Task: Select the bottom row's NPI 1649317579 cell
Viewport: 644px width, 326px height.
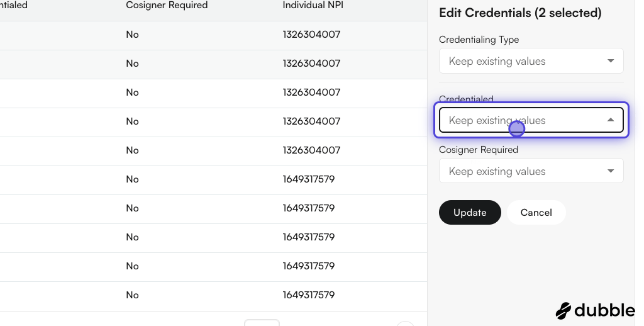Action: (308, 295)
